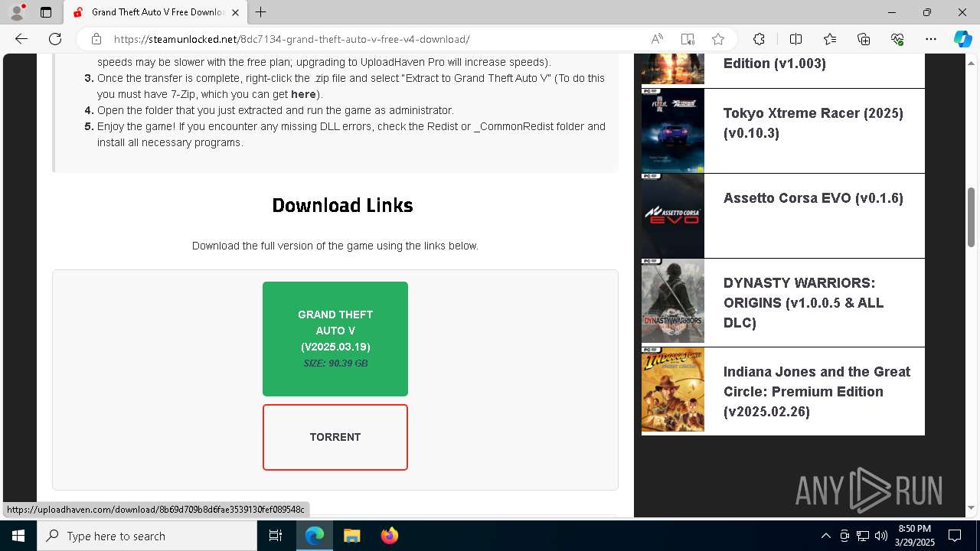
Task: Open the clock and date flyout
Action: coord(914,536)
